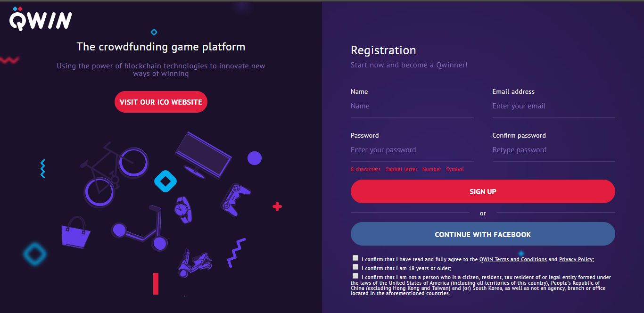Click the blue diamond icon in illustration
The width and height of the screenshot is (644, 313).
click(165, 181)
